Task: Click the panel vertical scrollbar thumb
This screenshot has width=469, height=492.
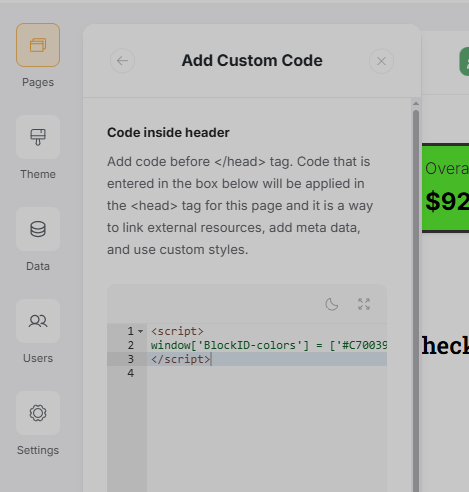Action: pyautogui.click(x=416, y=300)
